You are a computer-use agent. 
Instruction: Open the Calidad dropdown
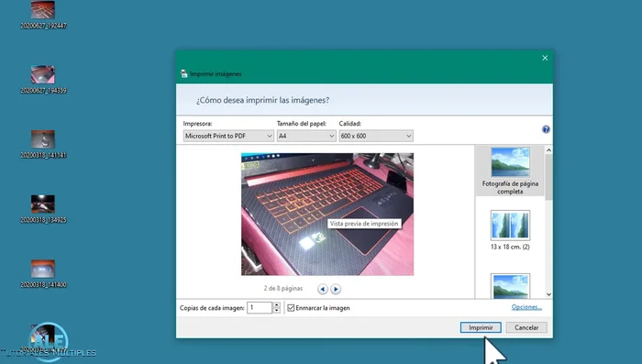(376, 136)
